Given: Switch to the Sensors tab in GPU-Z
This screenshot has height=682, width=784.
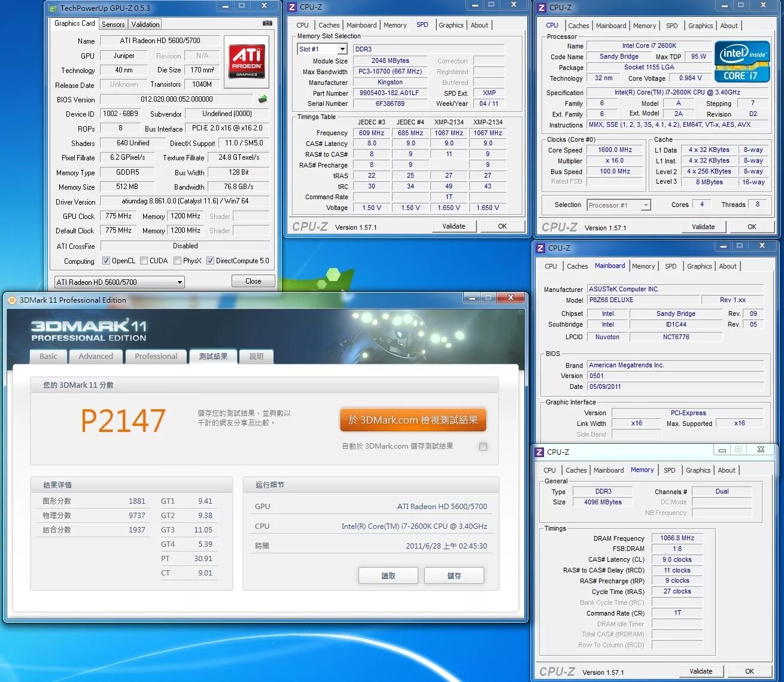Looking at the screenshot, I should [x=113, y=25].
